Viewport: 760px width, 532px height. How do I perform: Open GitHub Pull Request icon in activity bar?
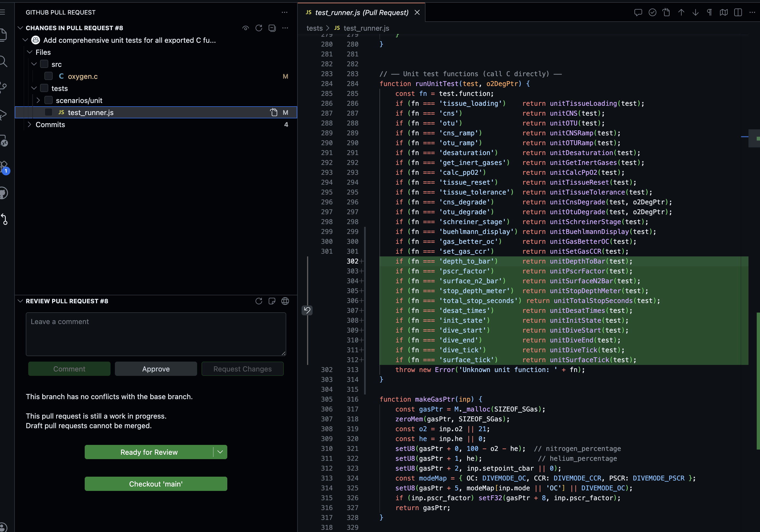coord(4,219)
